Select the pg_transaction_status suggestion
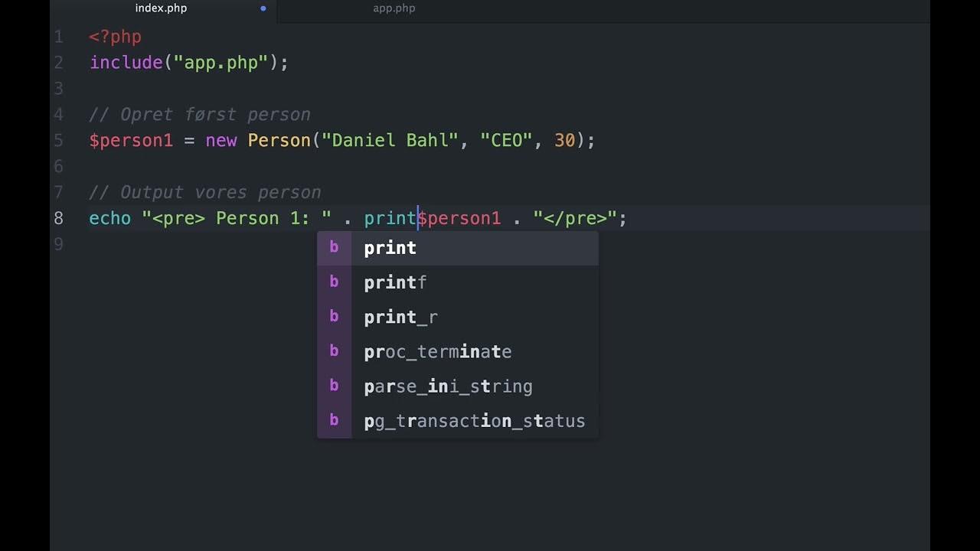The width and height of the screenshot is (980, 551). [475, 420]
